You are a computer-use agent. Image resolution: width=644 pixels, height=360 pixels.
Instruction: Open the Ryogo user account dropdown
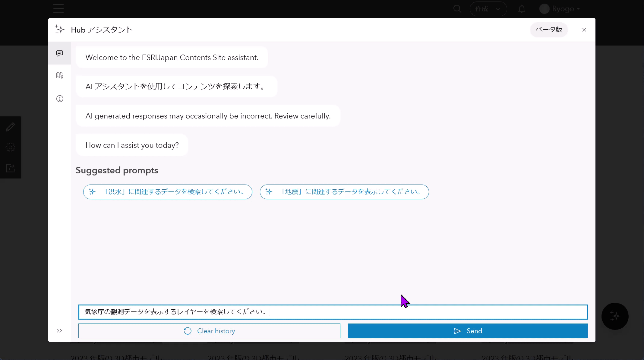560,9
